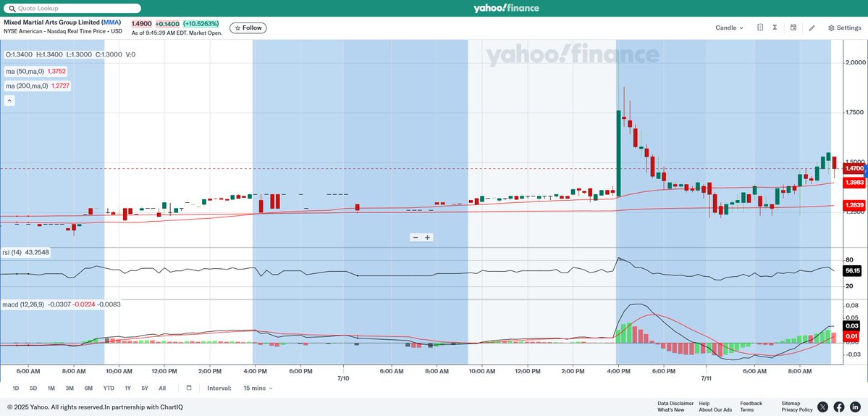The height and width of the screenshot is (416, 868).
Task: Click the comparison brackets icon
Action: pyautogui.click(x=760, y=28)
